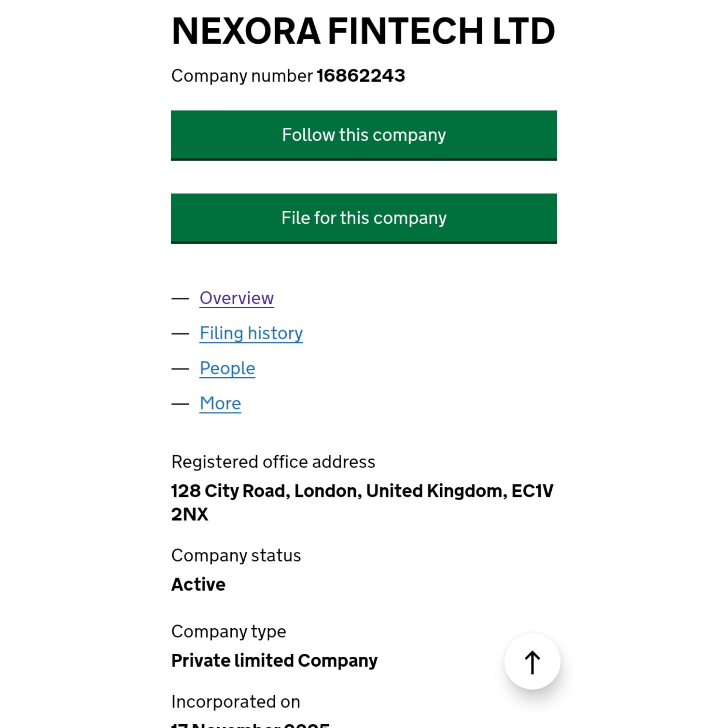Screen dimensions: 728x728
Task: Open the Overview tab link
Action: click(237, 298)
